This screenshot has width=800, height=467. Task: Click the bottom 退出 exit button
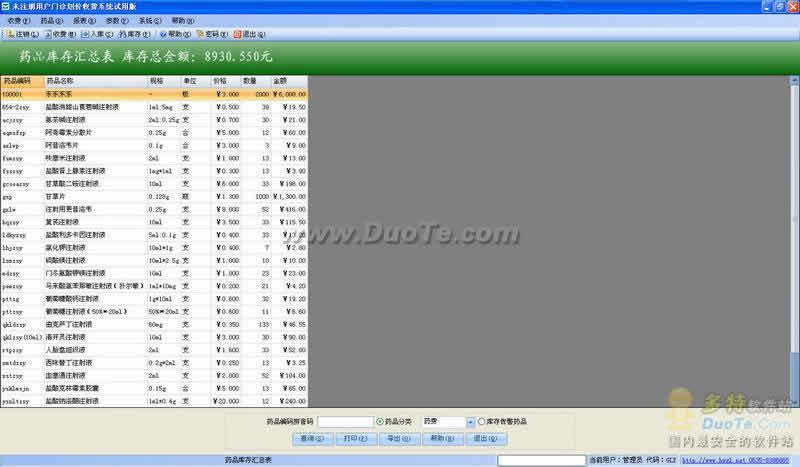pyautogui.click(x=485, y=438)
